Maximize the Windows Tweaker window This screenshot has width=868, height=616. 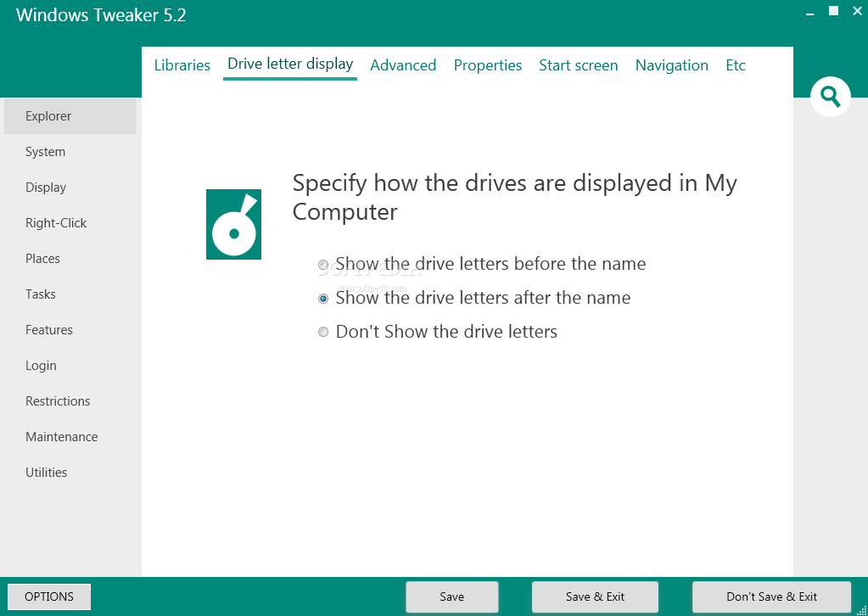[x=833, y=10]
